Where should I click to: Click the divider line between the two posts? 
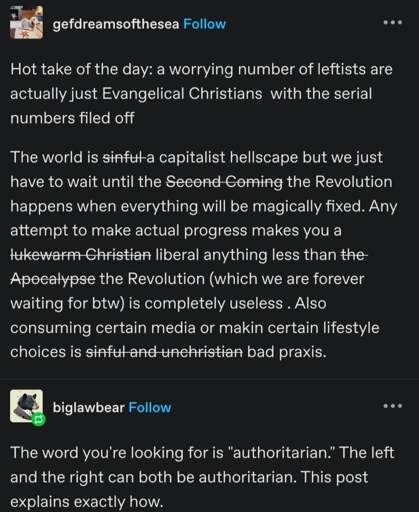(209, 379)
